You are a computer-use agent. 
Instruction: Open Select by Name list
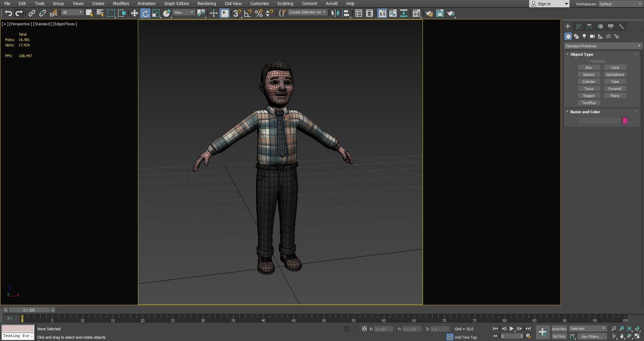(100, 13)
